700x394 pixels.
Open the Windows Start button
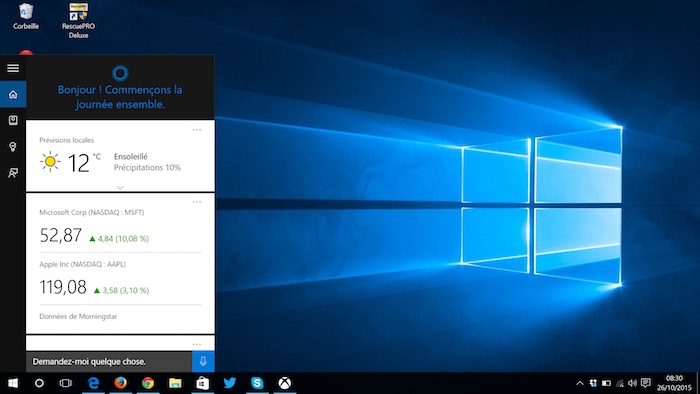click(13, 383)
